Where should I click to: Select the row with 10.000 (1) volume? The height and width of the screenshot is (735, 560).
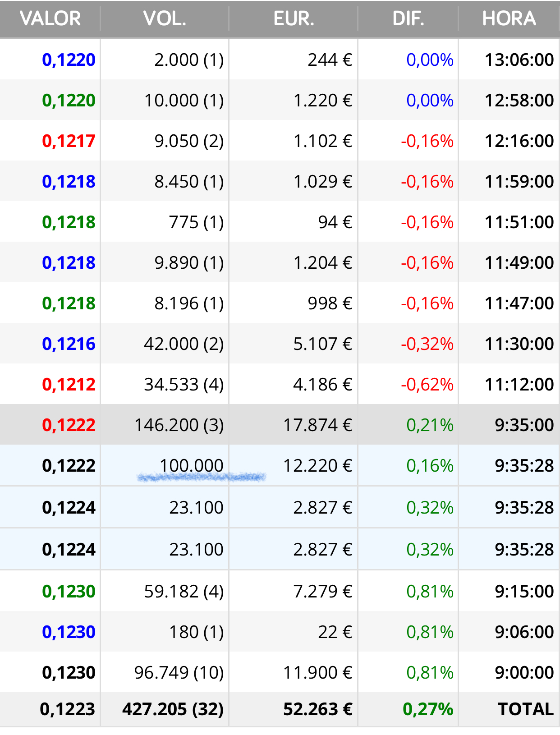pos(280,100)
